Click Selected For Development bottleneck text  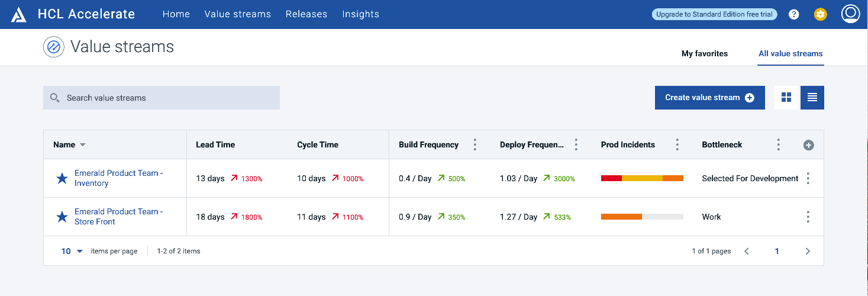[750, 178]
